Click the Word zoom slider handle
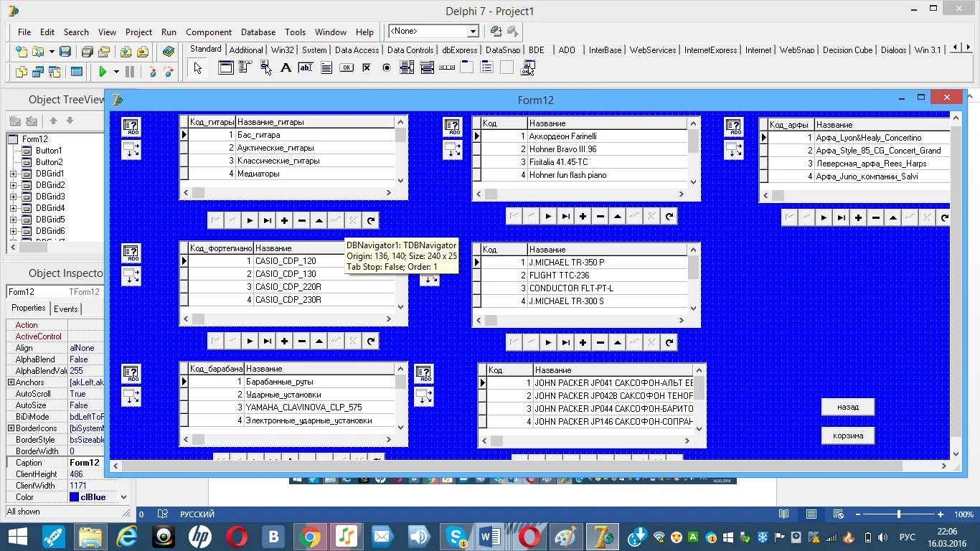Screen dimensions: 980x551 tap(898, 514)
